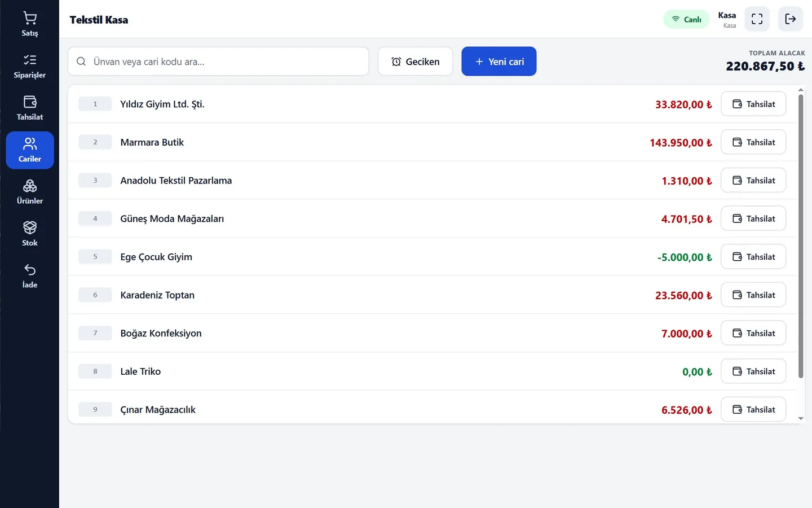The width and height of the screenshot is (812, 508).
Task: Click the Canlı connection status badge
Action: point(686,19)
